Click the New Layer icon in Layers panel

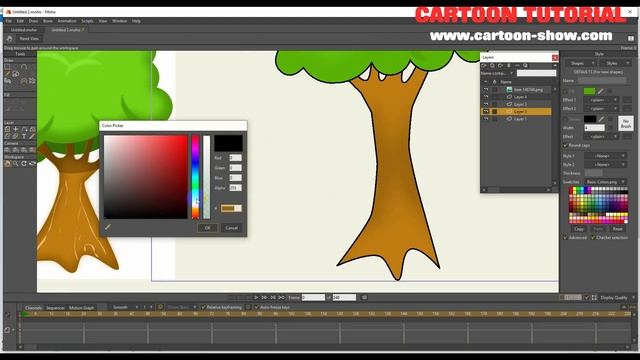[484, 65]
